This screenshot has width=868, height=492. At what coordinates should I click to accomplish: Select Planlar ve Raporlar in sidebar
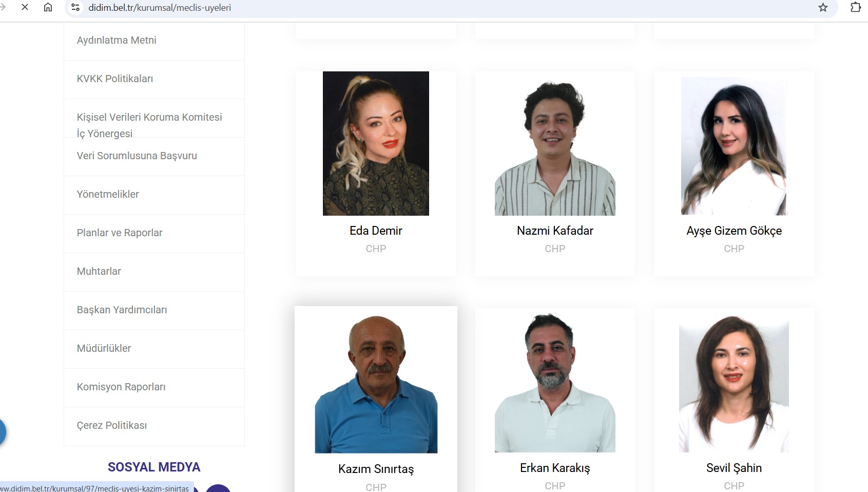(x=120, y=233)
